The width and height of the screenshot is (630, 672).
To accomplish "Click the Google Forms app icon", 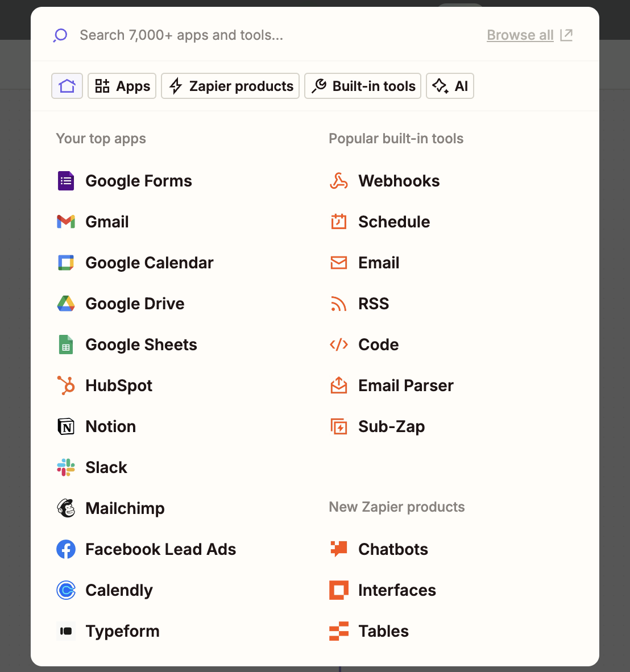I will click(x=66, y=181).
